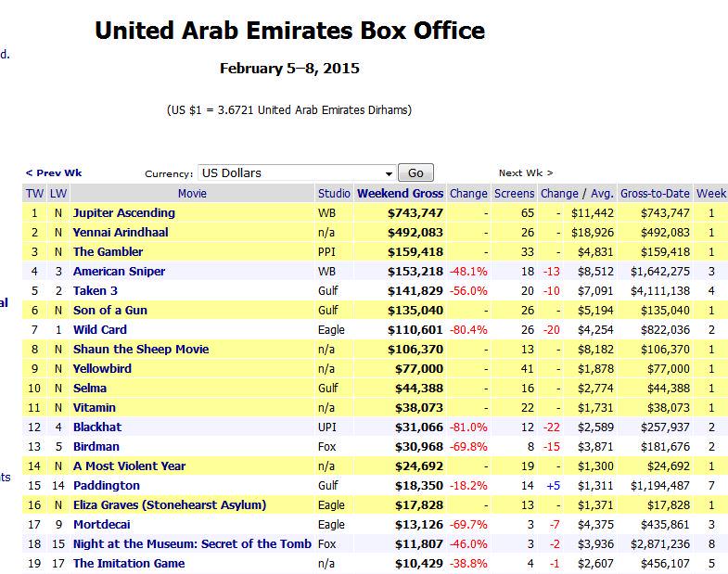Open the Wild Card movie link
Viewport: 728px width, 574px height.
100,330
